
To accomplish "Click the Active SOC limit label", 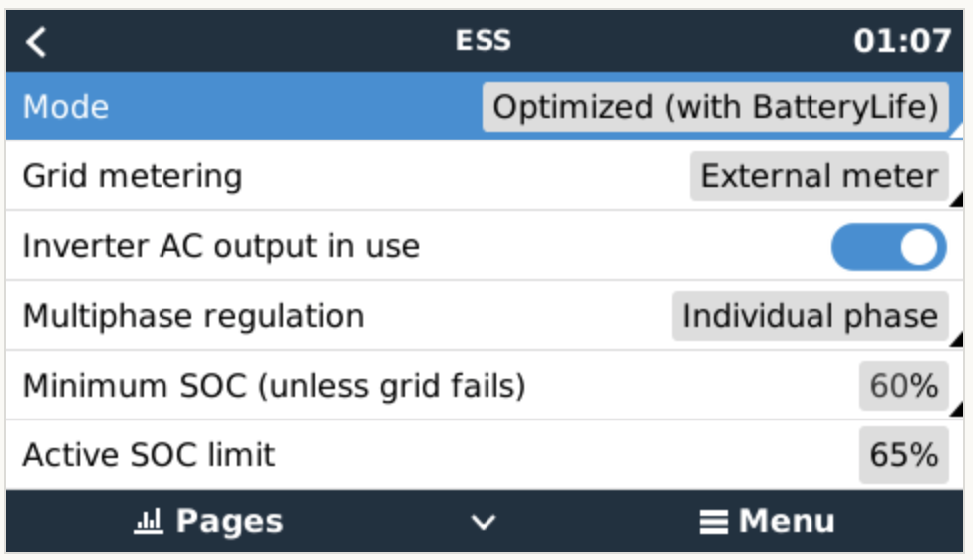I will [x=149, y=455].
